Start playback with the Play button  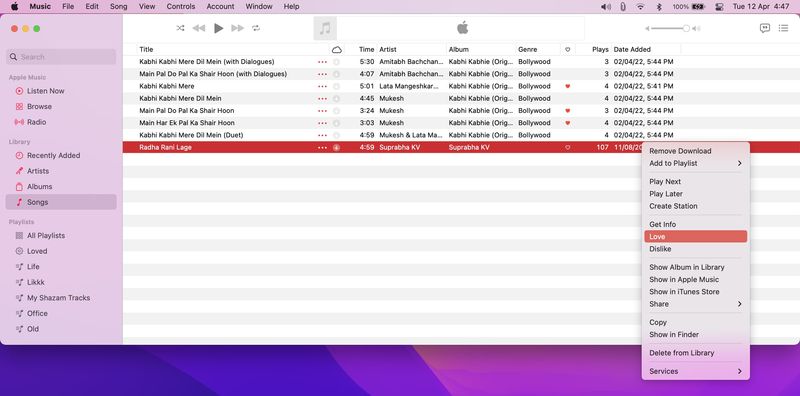click(218, 28)
